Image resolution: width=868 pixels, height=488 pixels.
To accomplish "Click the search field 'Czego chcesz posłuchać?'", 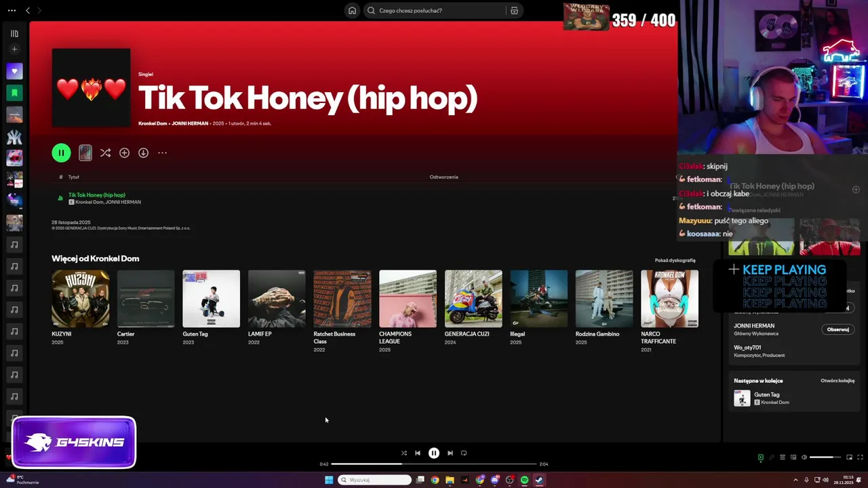I will coord(436,10).
